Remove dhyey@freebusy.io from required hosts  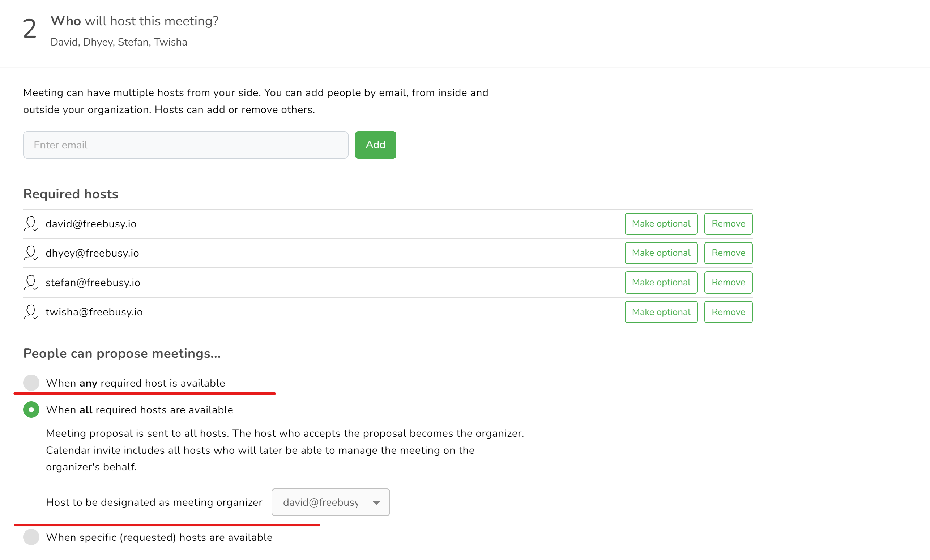point(728,253)
